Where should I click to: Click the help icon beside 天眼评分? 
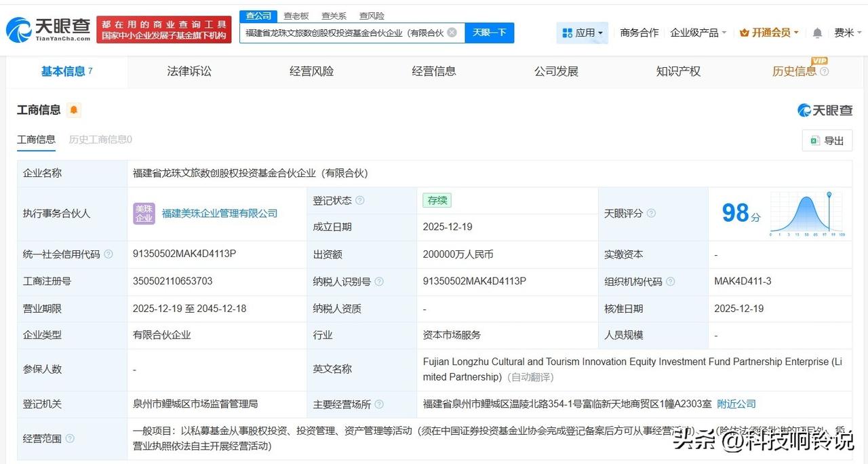(x=651, y=213)
